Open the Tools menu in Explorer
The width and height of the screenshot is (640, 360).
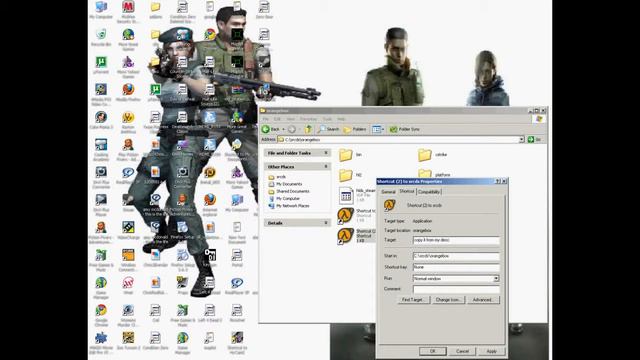click(x=327, y=119)
